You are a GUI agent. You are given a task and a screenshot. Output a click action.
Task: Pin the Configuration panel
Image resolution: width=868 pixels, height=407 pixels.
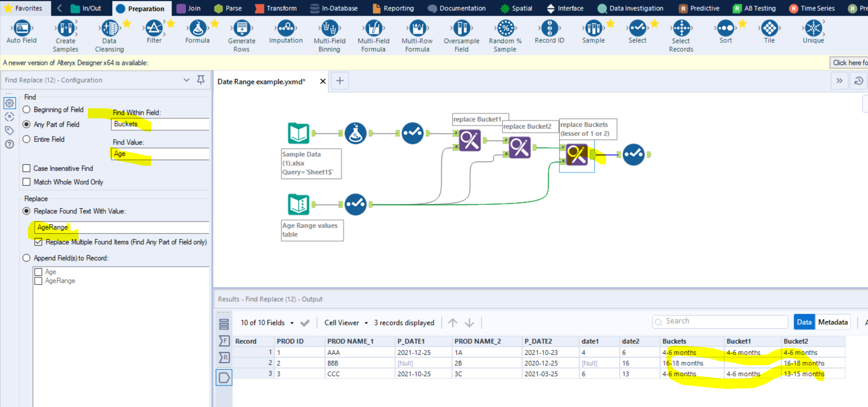(x=201, y=80)
